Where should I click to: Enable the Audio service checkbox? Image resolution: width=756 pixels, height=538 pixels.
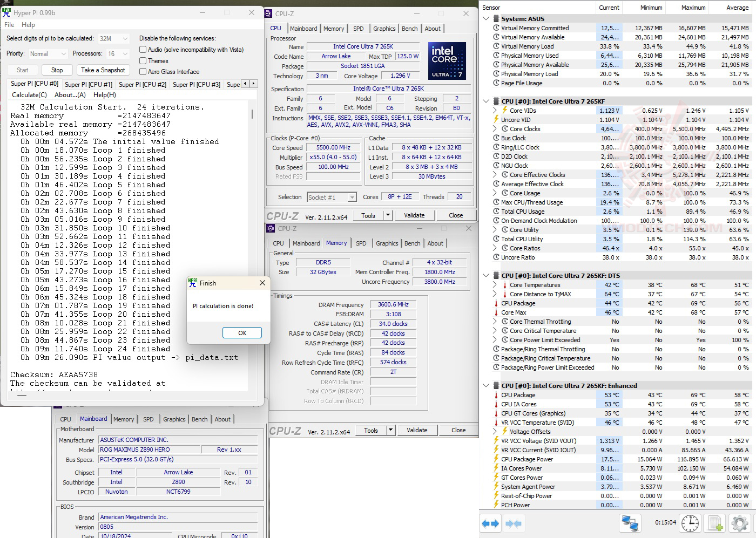click(143, 50)
